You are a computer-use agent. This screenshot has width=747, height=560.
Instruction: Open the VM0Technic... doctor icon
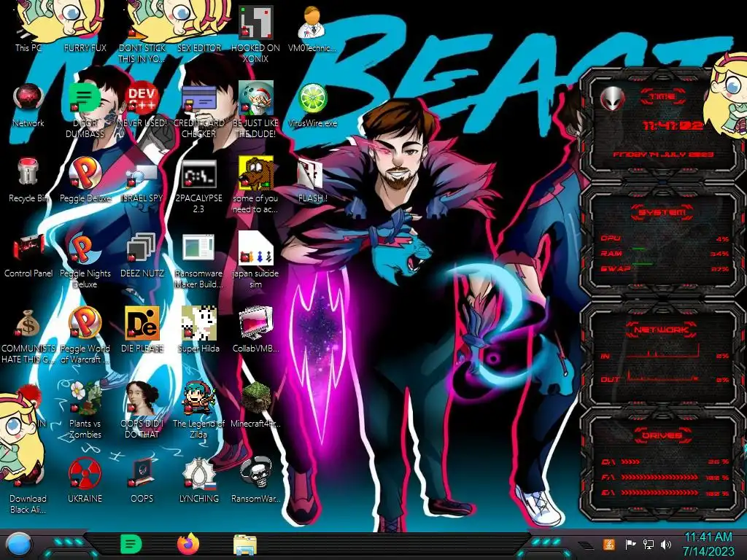pyautogui.click(x=312, y=28)
